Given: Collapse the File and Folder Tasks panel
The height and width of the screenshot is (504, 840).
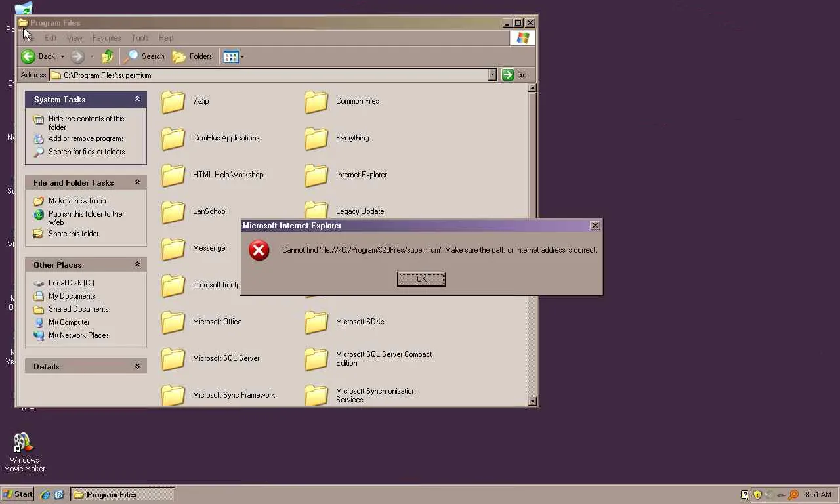Looking at the screenshot, I should pyautogui.click(x=137, y=182).
